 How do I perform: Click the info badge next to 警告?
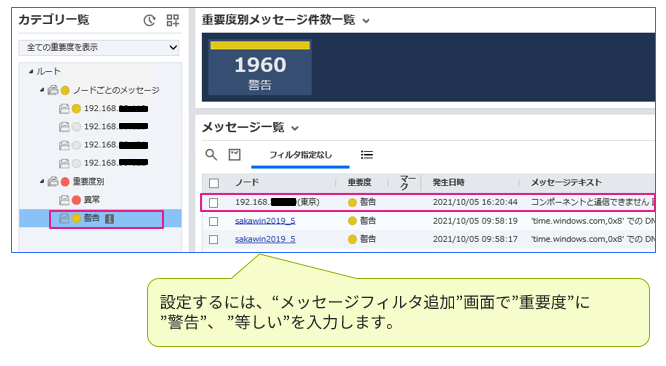pyautogui.click(x=110, y=219)
